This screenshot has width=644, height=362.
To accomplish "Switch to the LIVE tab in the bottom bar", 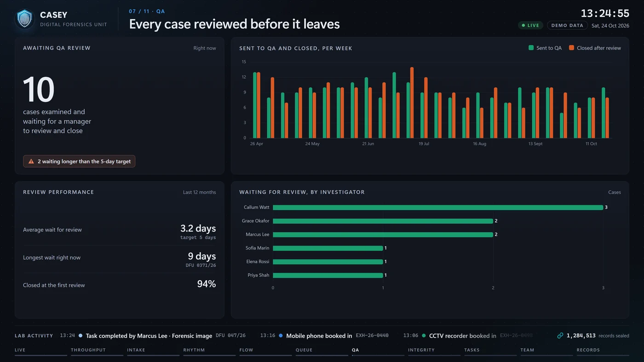I will [41, 351].
